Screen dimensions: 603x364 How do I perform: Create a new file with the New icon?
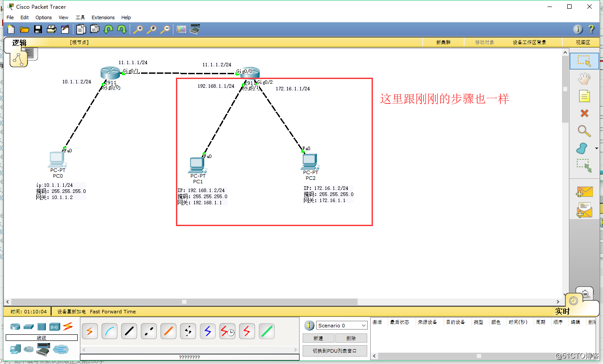pyautogui.click(x=11, y=30)
